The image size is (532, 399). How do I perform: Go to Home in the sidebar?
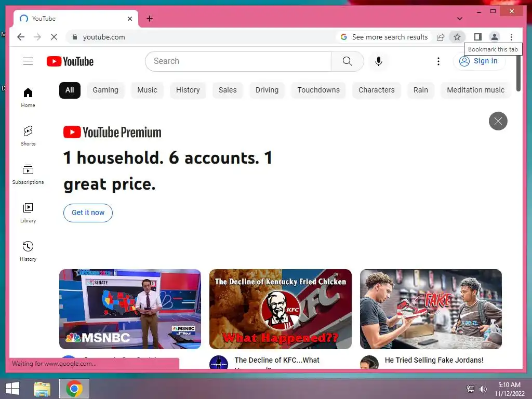(x=28, y=97)
